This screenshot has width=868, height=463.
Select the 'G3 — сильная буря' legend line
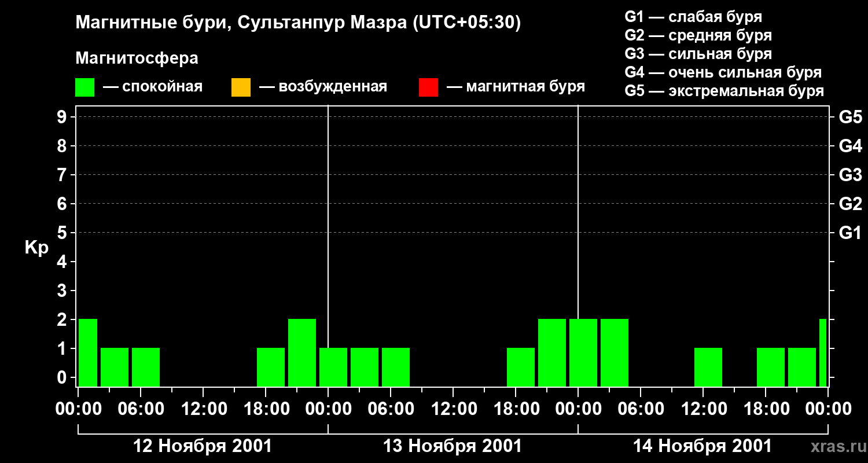[698, 54]
